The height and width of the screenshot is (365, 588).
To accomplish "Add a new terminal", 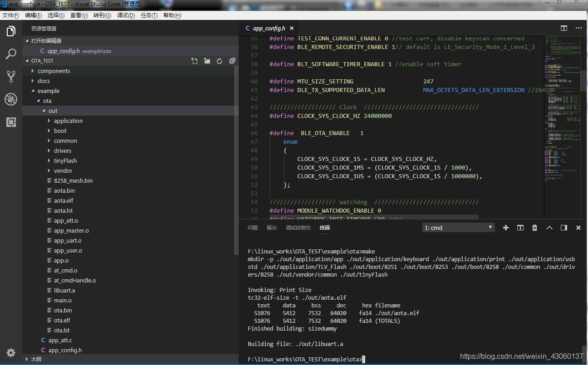I will [x=506, y=228].
